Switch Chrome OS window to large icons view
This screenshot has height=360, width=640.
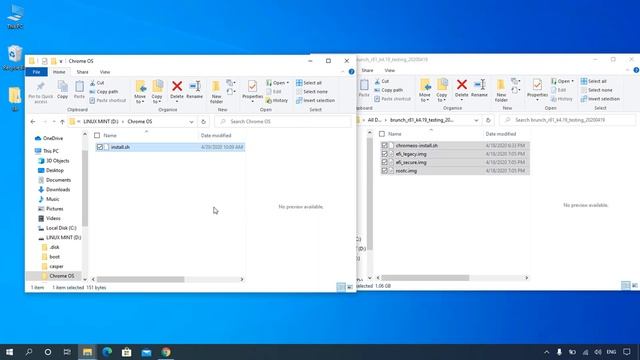tap(350, 287)
